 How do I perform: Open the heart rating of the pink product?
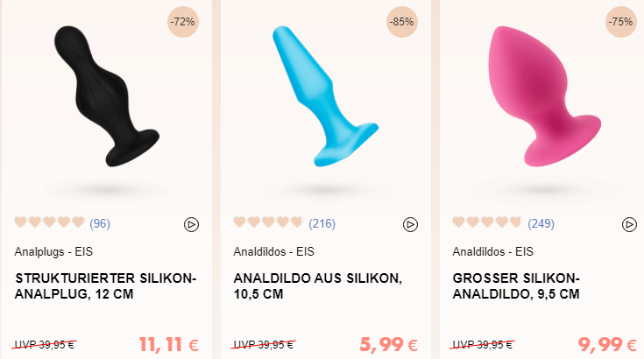(487, 222)
